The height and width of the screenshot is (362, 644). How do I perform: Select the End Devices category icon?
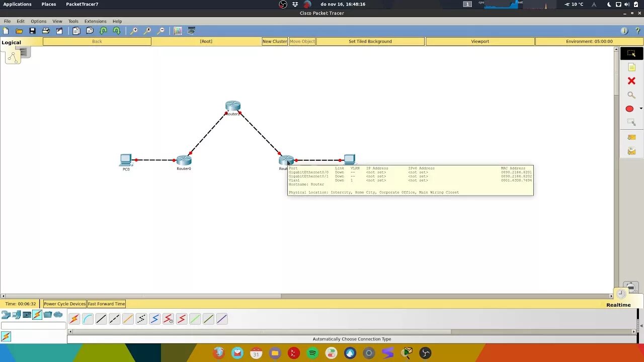(x=17, y=315)
